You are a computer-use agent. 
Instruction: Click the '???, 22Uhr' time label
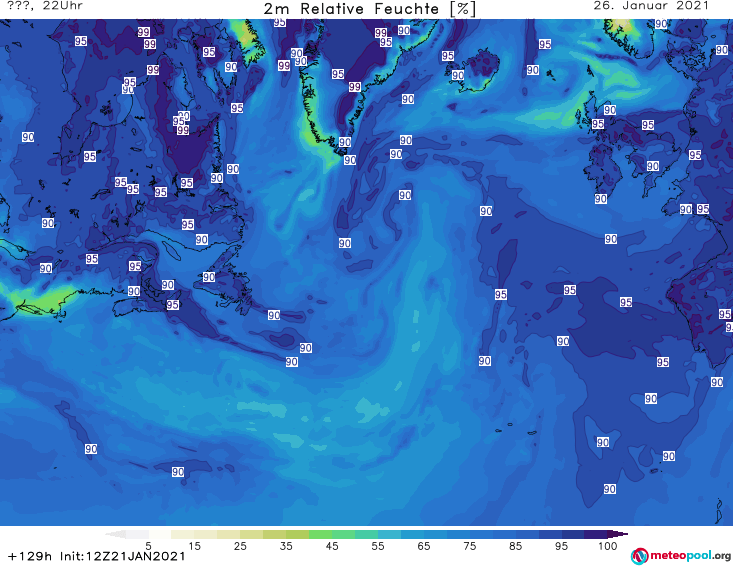pos(45,6)
